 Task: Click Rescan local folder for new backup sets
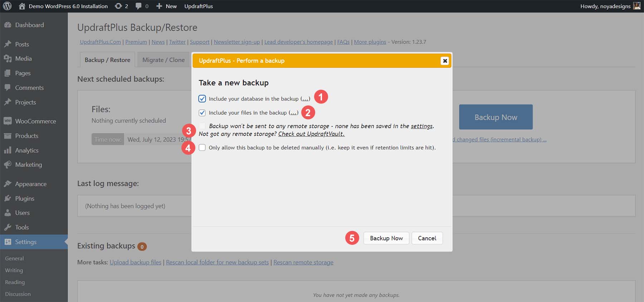pos(217,262)
